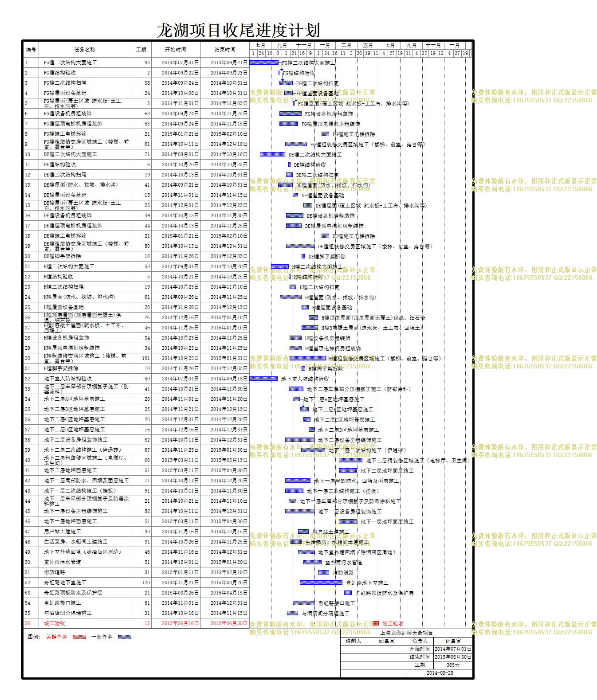Click the red 竣工验收 task name in row 56
The height and width of the screenshot is (700, 597).
click(x=54, y=623)
